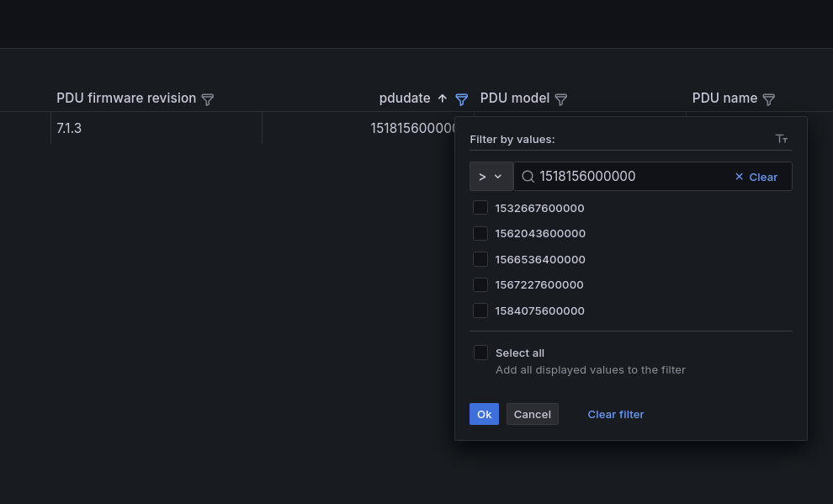The width and height of the screenshot is (833, 504).
Task: Click the search magnifier icon
Action: coord(528,177)
